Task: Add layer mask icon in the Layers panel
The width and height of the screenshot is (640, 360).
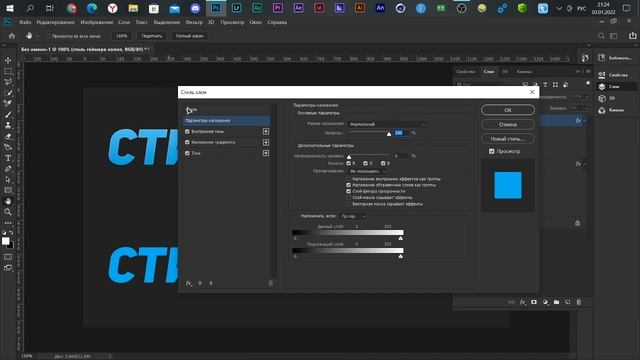Action: point(534,302)
